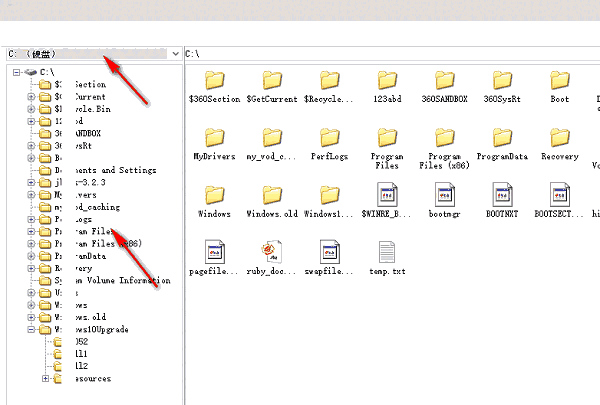This screenshot has width=600, height=405.
Task: Open the drive selection dropdown
Action: [x=175, y=53]
